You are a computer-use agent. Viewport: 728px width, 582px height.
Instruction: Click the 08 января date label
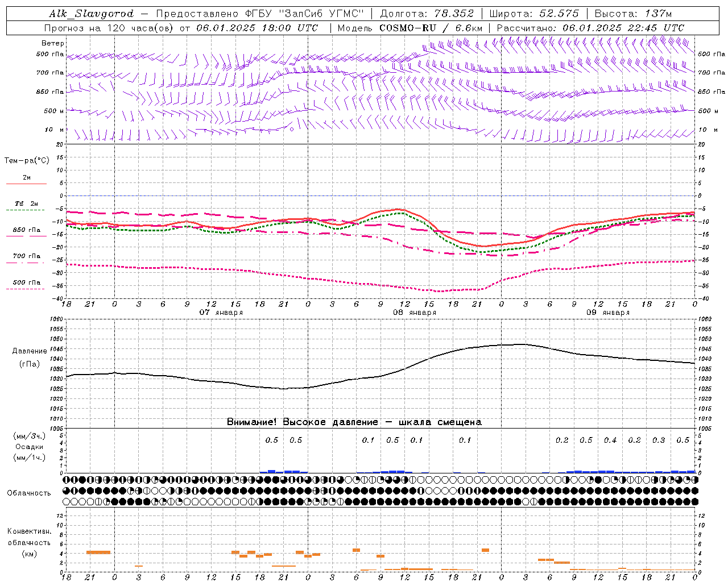414,313
